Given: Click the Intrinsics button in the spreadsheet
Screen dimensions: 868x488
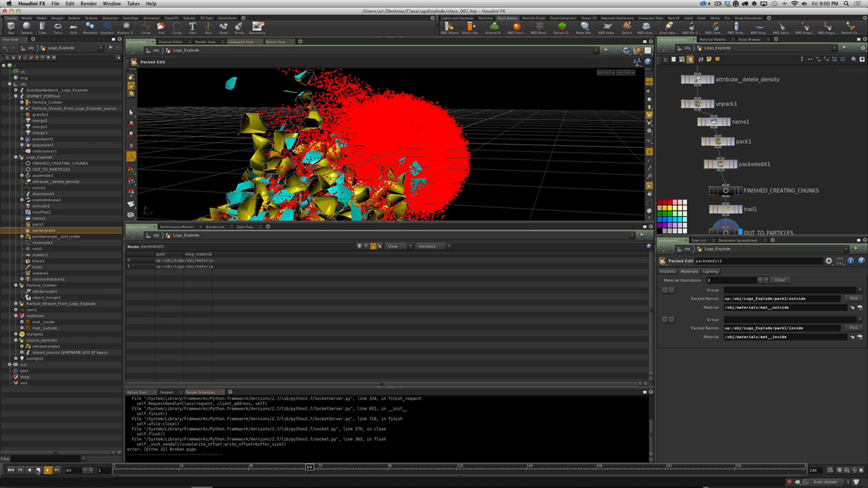Looking at the screenshot, I should [x=434, y=246].
